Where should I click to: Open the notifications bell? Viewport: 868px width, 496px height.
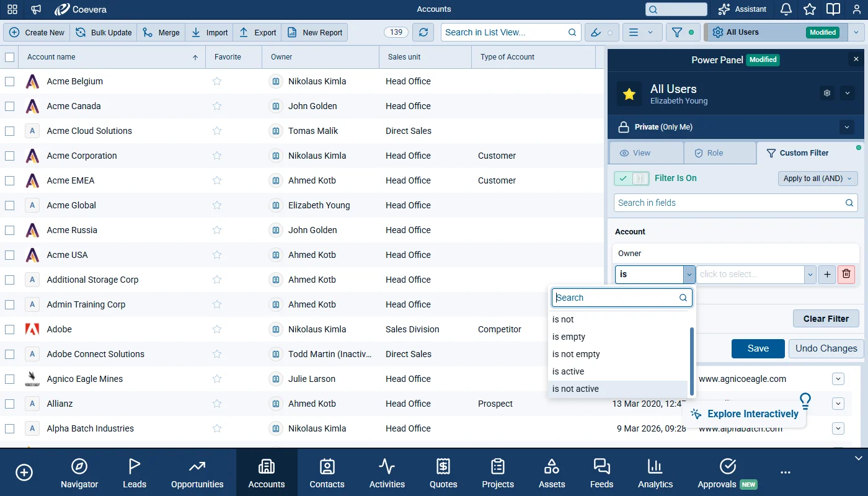(x=786, y=9)
